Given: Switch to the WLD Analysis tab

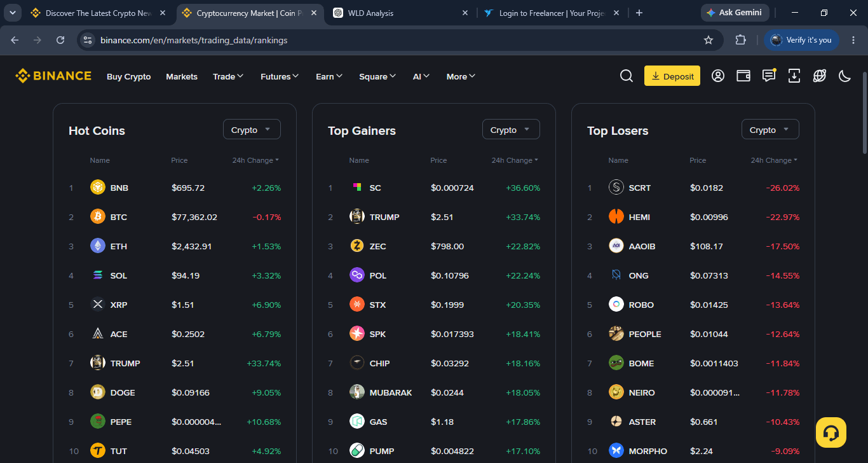Looking at the screenshot, I should pos(402,13).
